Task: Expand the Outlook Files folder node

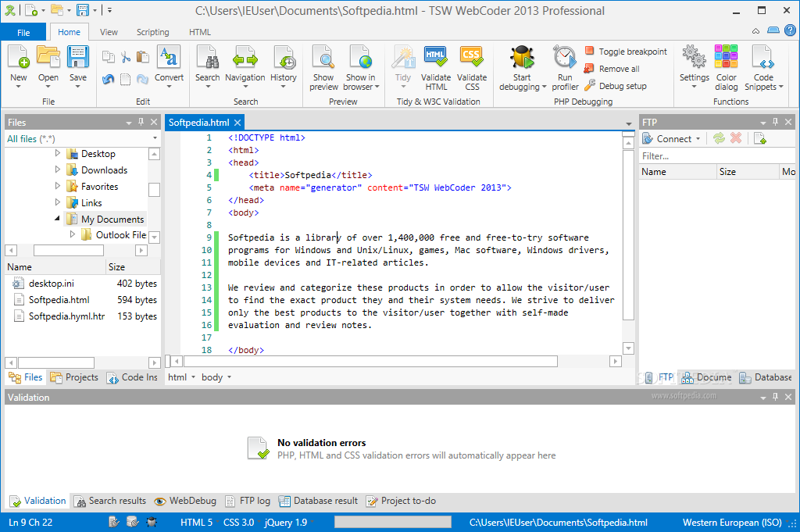Action: point(72,234)
